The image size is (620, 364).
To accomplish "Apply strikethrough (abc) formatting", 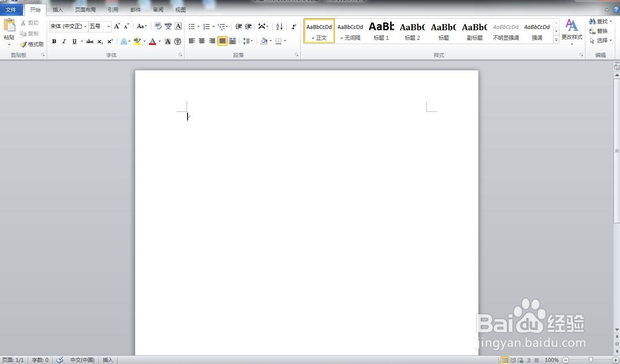I will tap(90, 41).
